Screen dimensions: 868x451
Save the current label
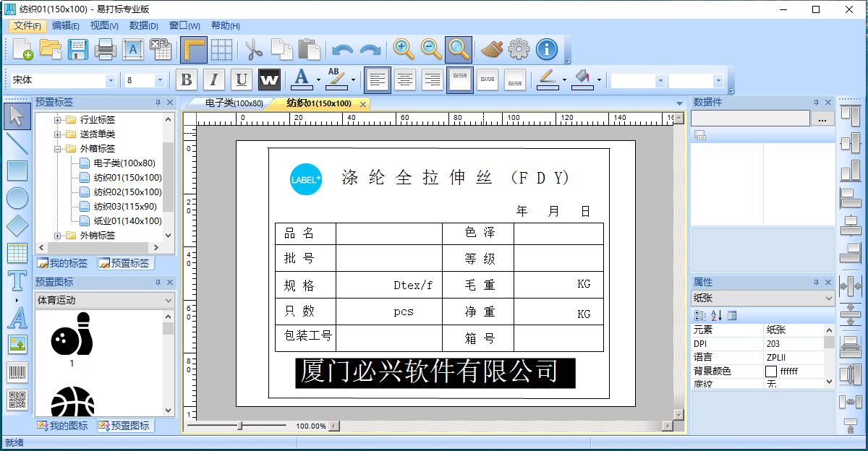point(78,49)
